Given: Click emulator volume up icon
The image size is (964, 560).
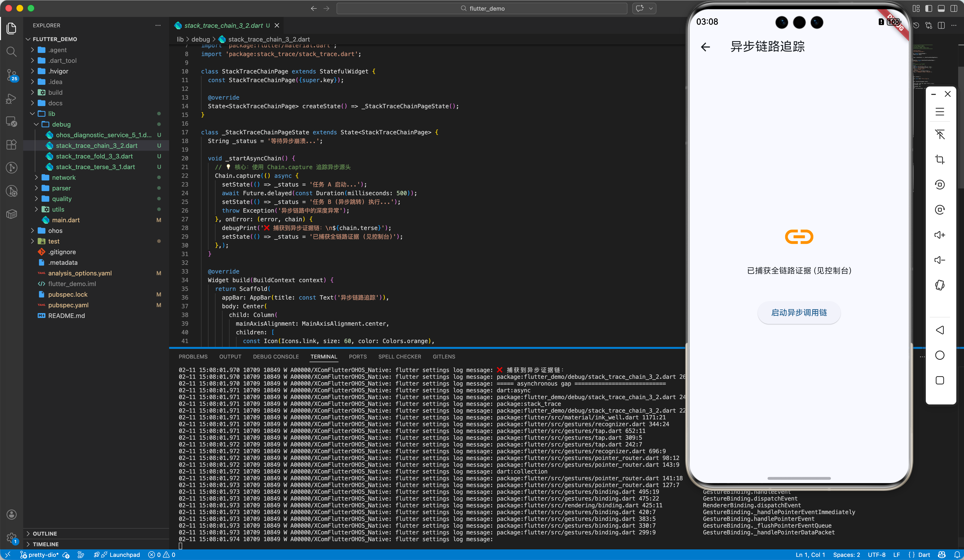Looking at the screenshot, I should [x=940, y=235].
